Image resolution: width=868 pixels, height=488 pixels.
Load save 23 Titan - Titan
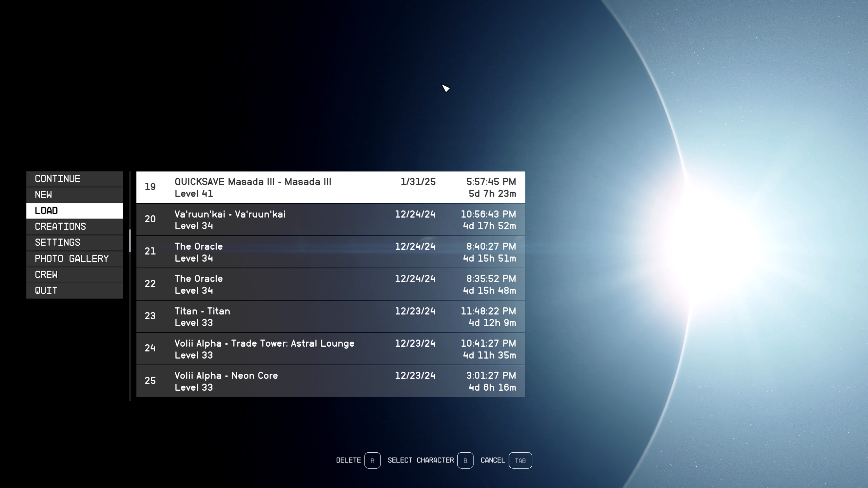coord(330,317)
